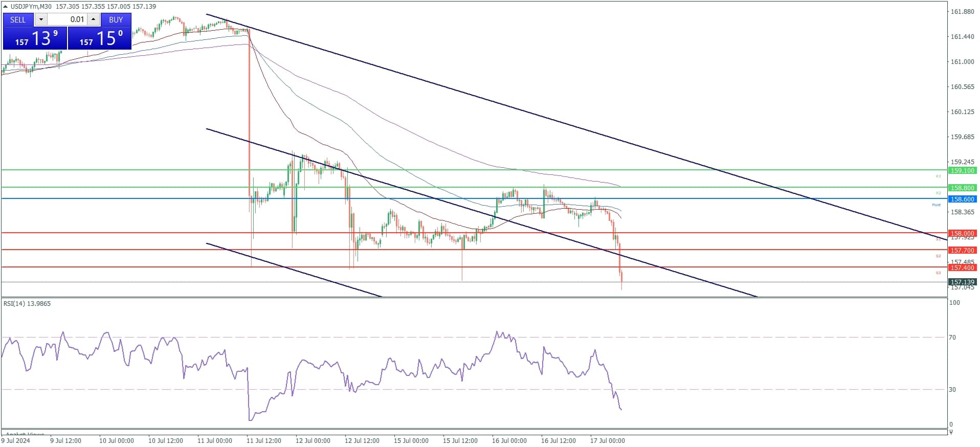Click the 15 Jul 00:00 time label

tap(411, 440)
